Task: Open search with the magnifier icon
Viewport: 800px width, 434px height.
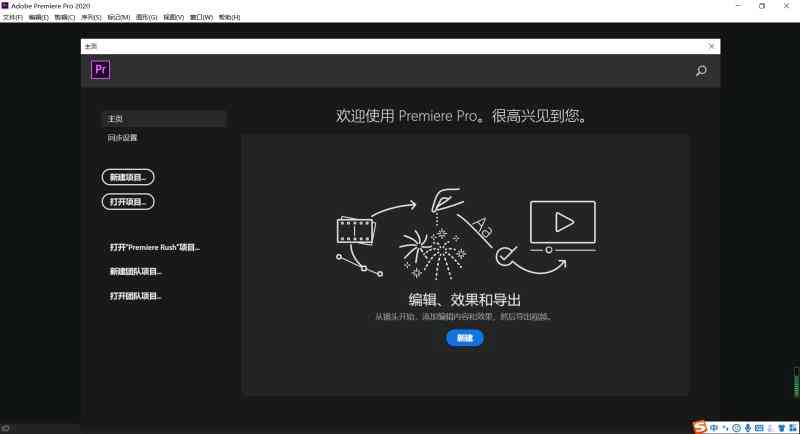Action: click(702, 71)
